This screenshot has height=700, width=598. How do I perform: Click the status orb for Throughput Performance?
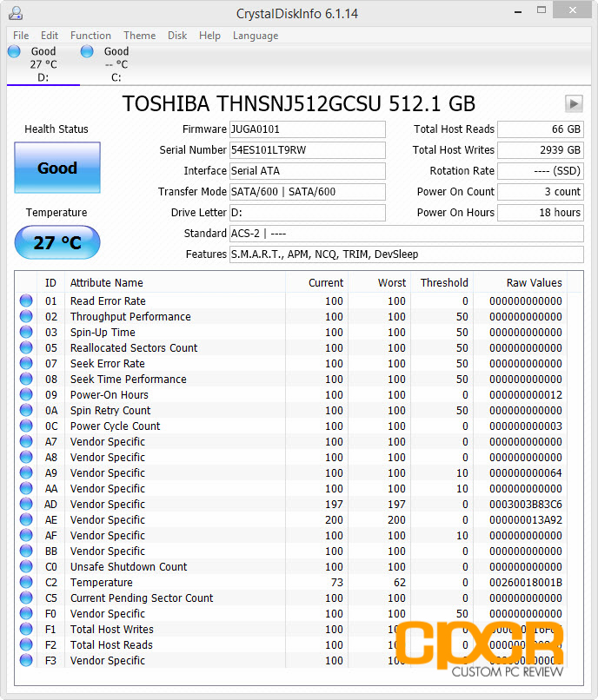point(26,316)
